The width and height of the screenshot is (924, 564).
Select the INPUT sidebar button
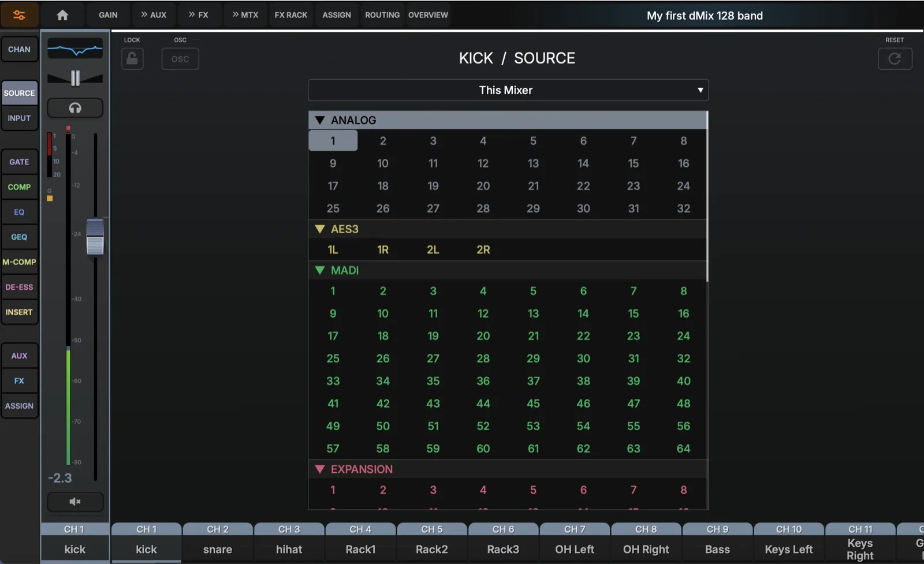tap(19, 118)
